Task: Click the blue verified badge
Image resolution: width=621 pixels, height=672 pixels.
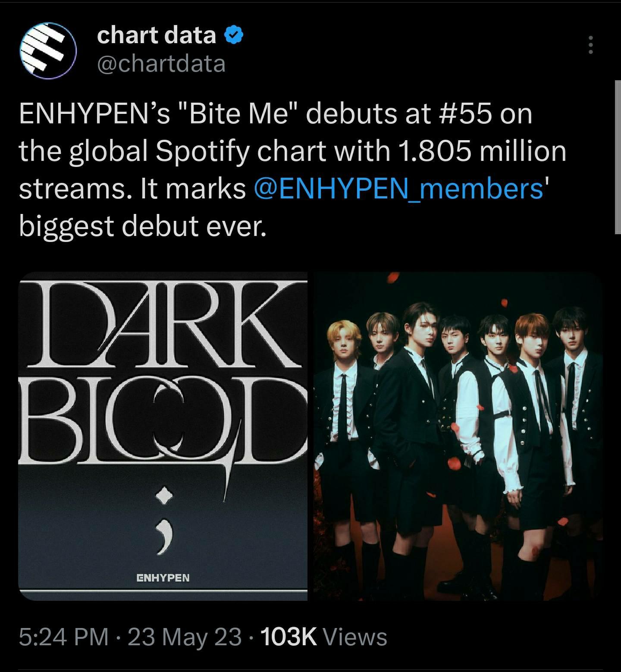Action: [x=233, y=35]
